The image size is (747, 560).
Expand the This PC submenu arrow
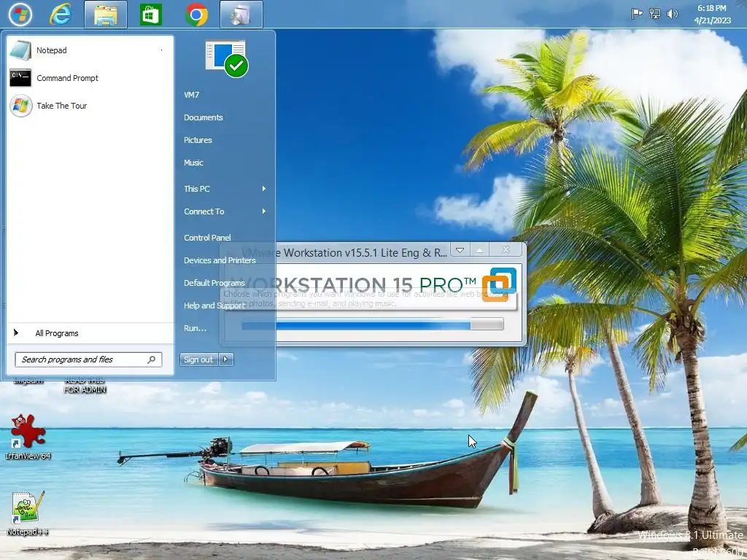[263, 189]
